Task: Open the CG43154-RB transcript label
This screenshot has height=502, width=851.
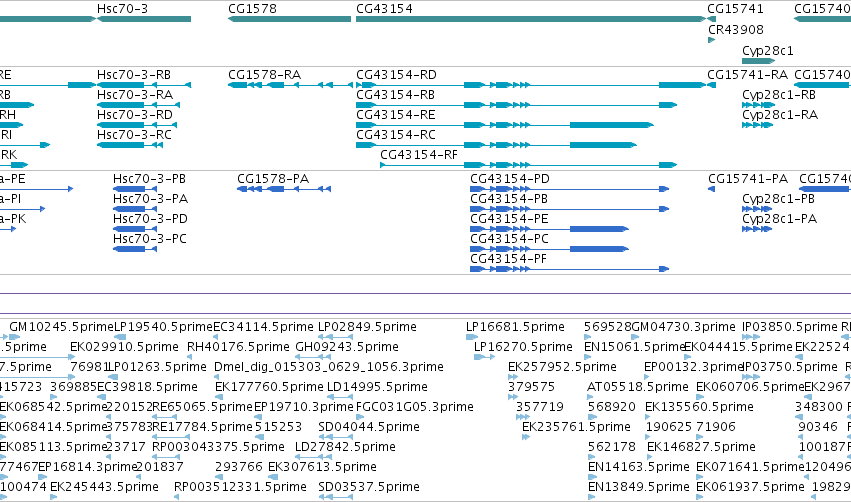Action: (395, 95)
